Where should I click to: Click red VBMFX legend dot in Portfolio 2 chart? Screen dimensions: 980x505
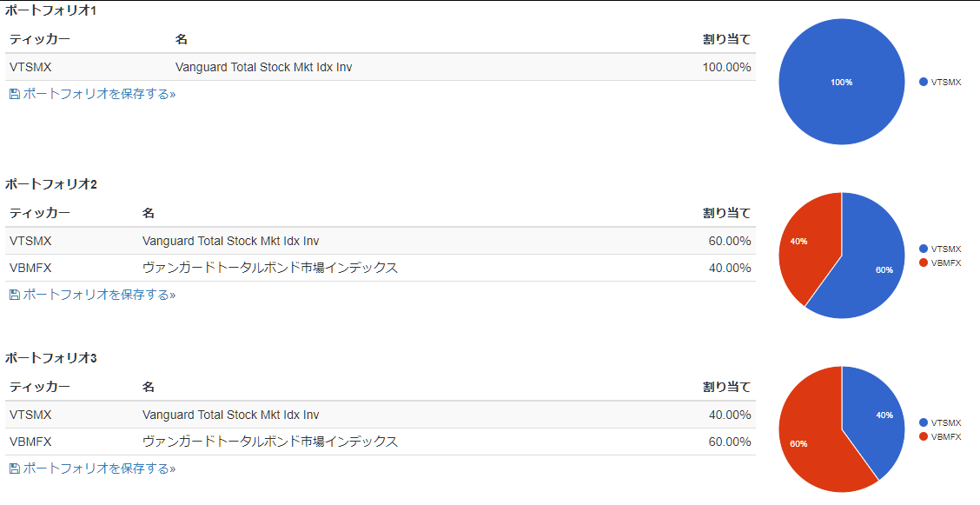point(924,262)
